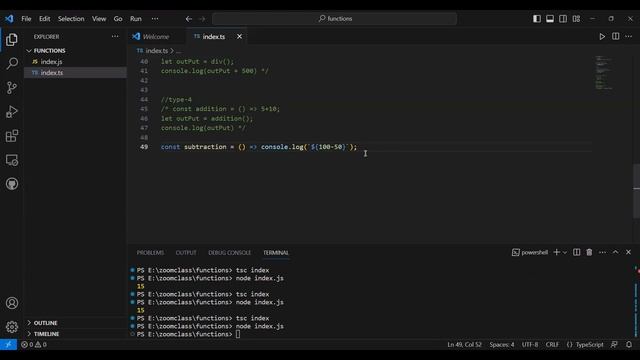Open the Run menu
This screenshot has width=640, height=360.
[136, 19]
